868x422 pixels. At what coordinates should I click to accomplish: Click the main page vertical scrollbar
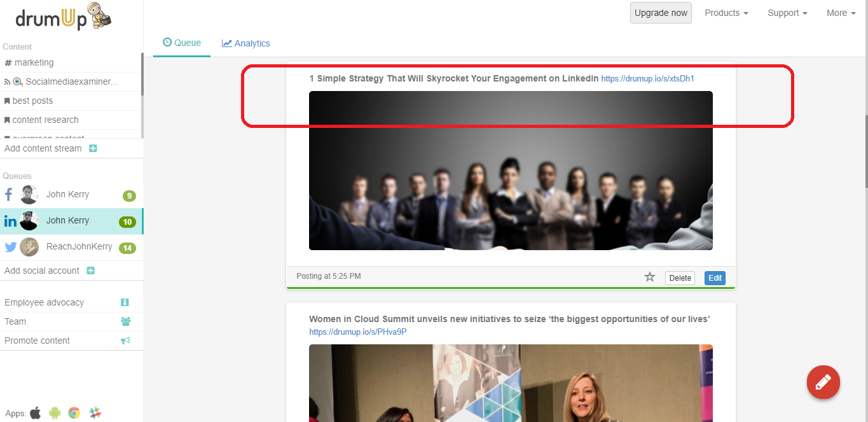(x=865, y=151)
